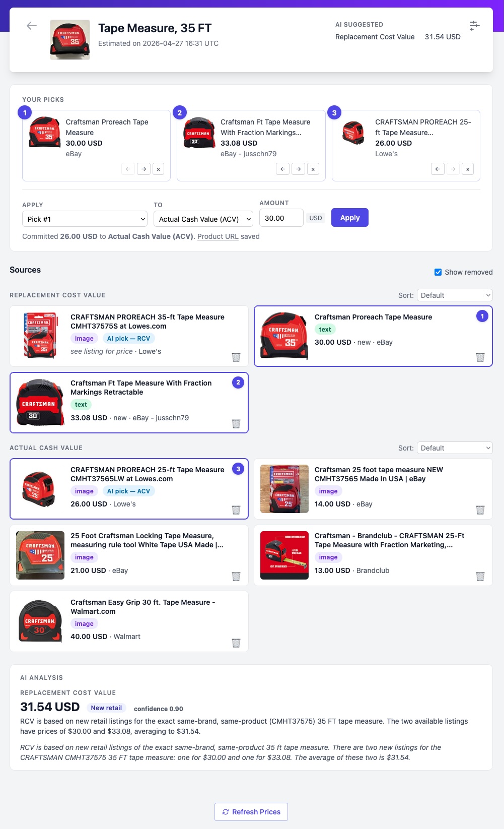
Task: Remove pick 1 with its x button
Action: click(158, 169)
